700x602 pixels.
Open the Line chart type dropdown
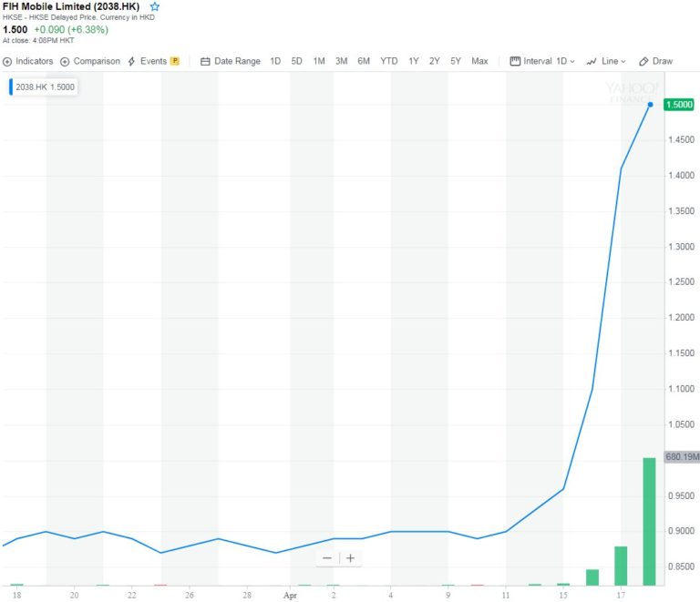pos(606,61)
